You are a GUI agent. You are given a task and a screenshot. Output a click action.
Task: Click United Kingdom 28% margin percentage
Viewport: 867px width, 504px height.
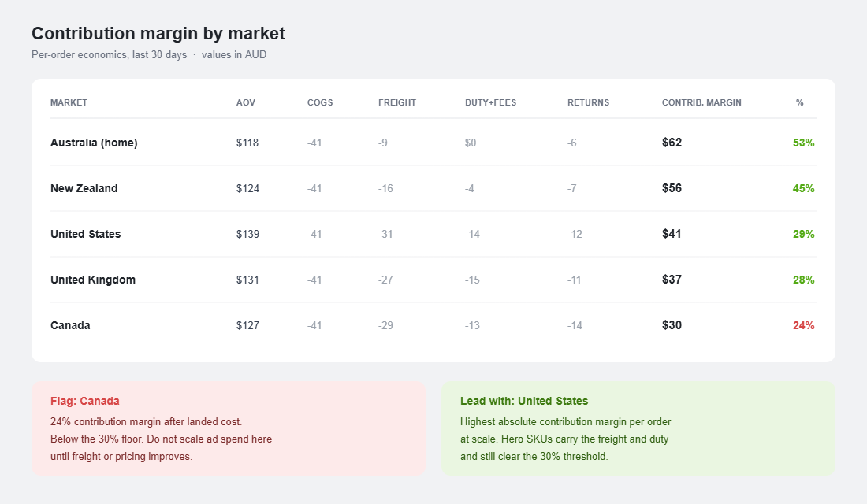[803, 280]
